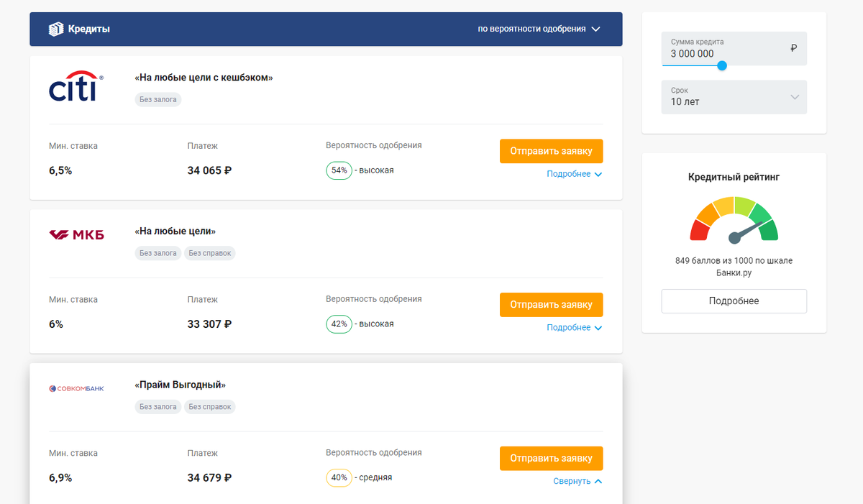Open the Срок 10 лет dropdown
The width and height of the screenshot is (863, 504).
pos(734,97)
